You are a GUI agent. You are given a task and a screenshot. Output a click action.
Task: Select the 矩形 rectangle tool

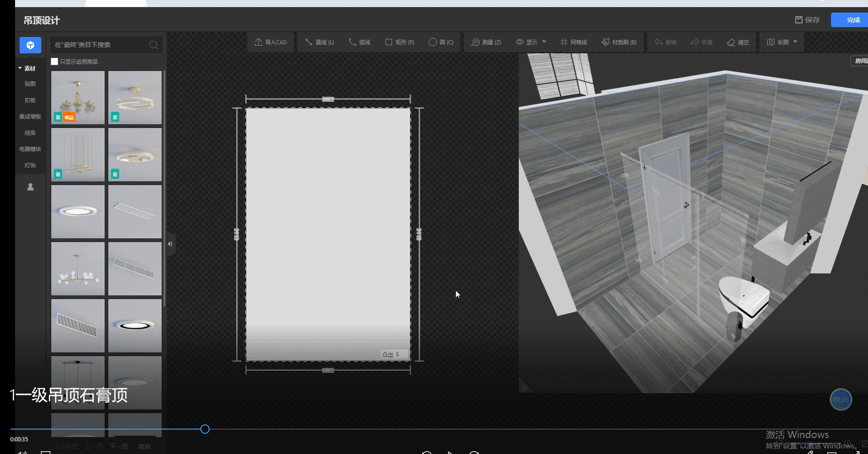pos(400,42)
